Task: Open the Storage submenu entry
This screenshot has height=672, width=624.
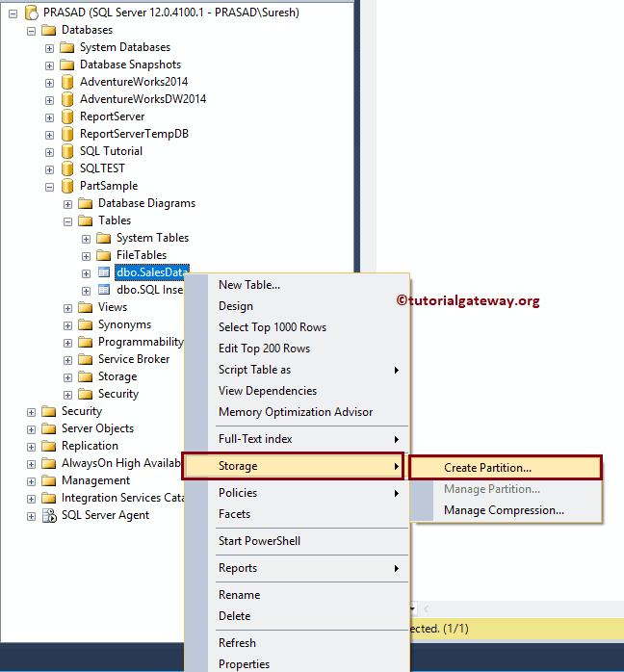Action: coord(294,466)
